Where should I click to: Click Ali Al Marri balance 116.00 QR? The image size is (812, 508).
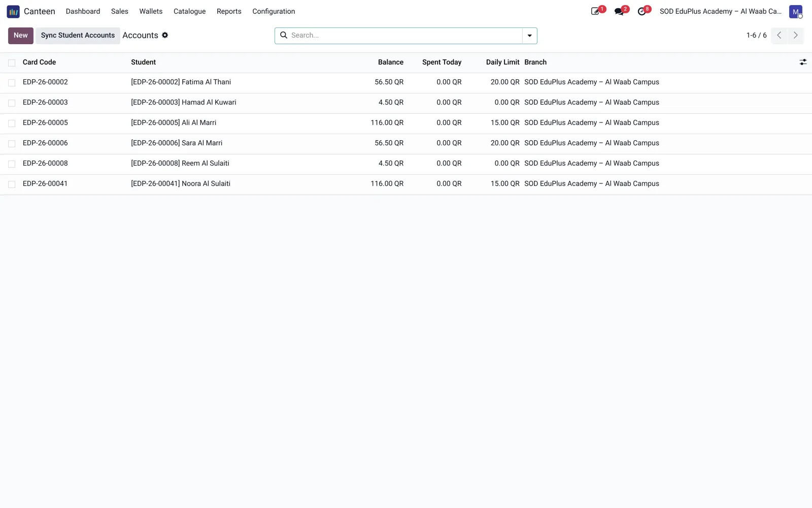coord(387,122)
